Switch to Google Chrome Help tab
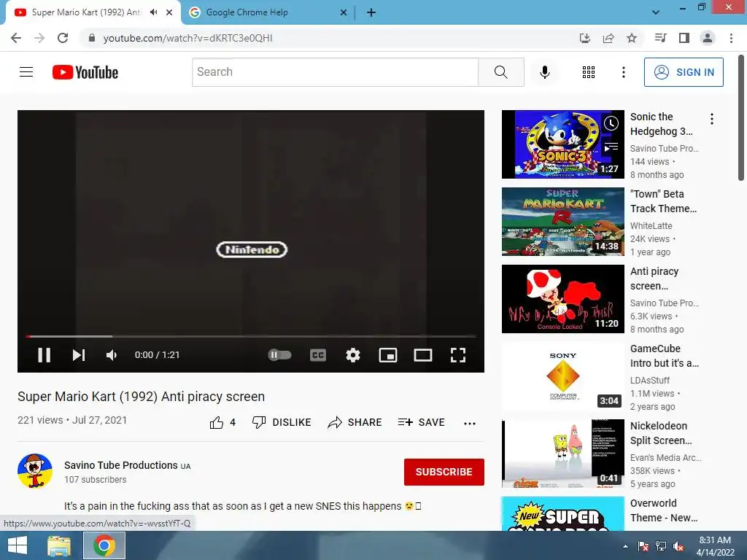The width and height of the screenshot is (747, 560). click(267, 12)
